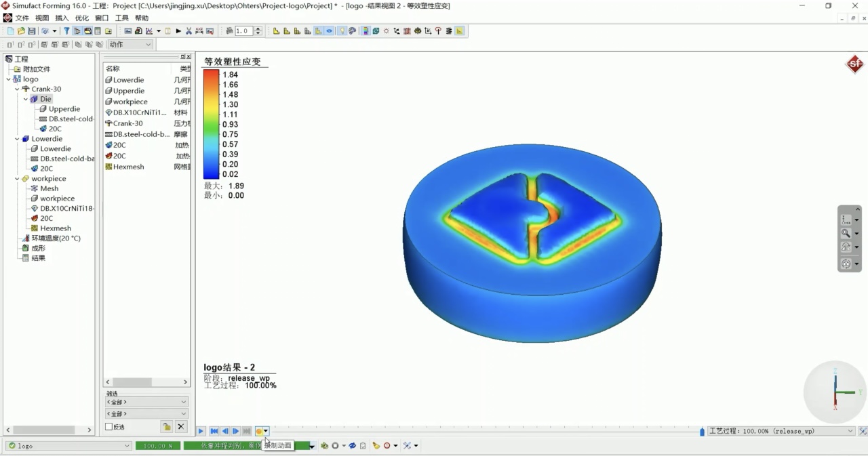Click the broom clean-up icon
The width and height of the screenshot is (868, 456).
click(x=376, y=446)
